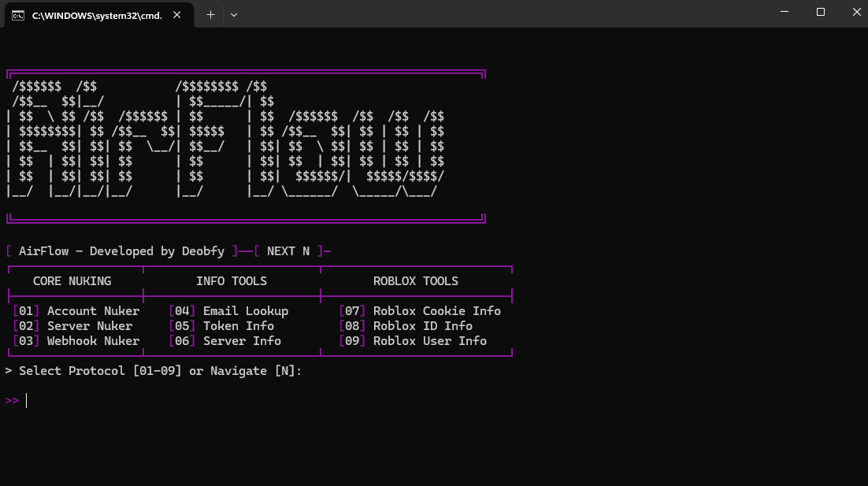The image size is (868, 486).
Task: Click the 'INFO TOOLS' column header
Action: (232, 281)
